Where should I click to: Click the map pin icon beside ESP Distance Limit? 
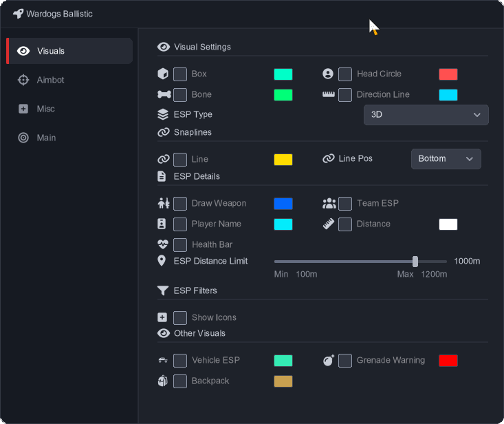coord(162,261)
